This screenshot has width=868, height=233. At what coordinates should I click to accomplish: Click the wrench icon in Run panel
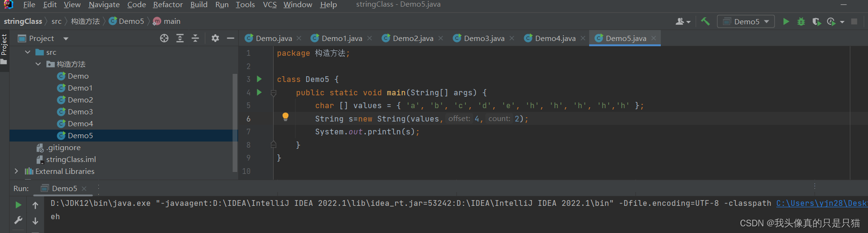click(18, 220)
